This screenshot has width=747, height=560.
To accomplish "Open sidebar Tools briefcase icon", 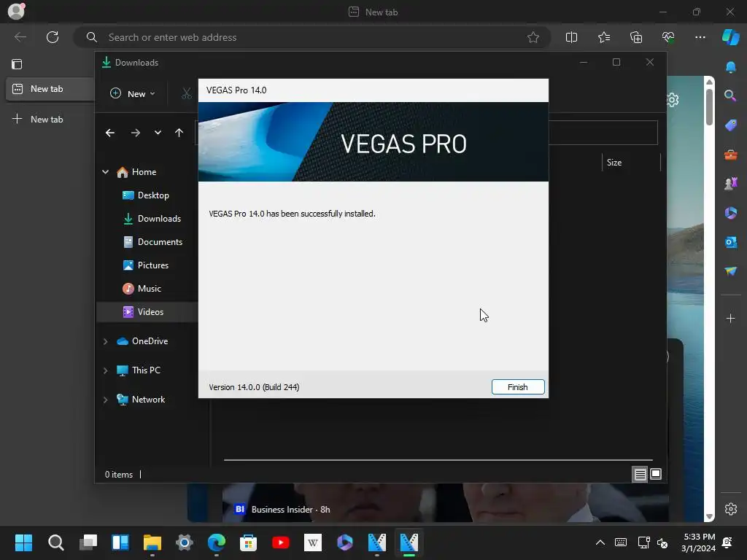I will (x=730, y=155).
